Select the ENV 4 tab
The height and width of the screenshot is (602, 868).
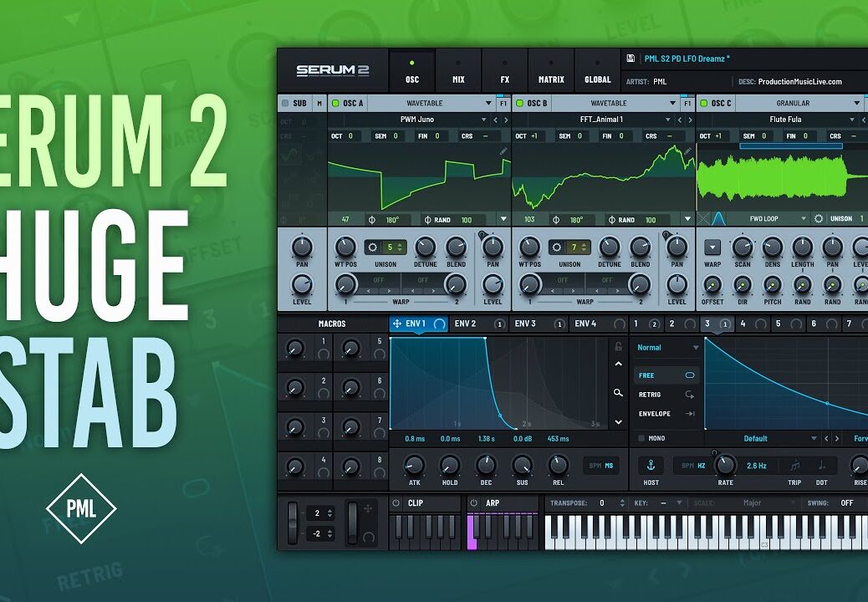click(x=599, y=324)
